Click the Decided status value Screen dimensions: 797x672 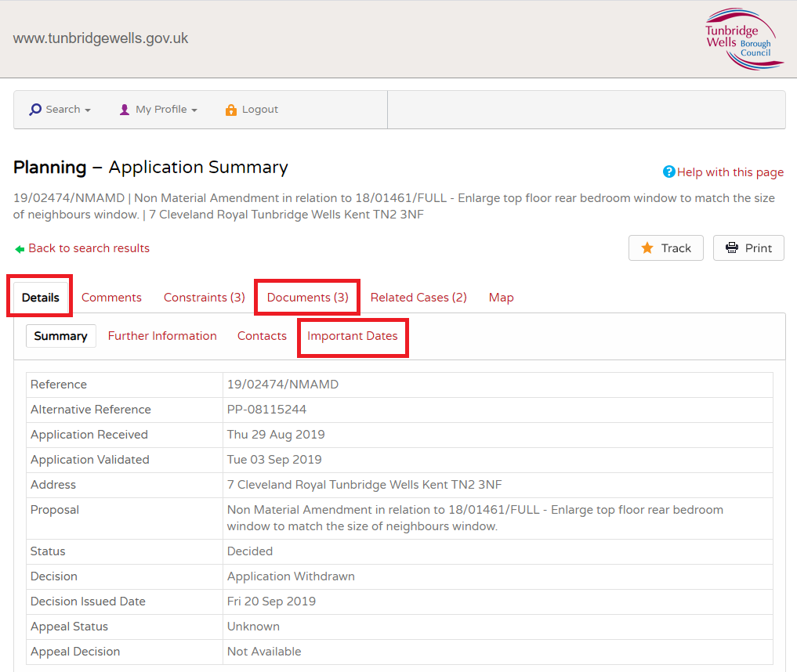coord(250,551)
